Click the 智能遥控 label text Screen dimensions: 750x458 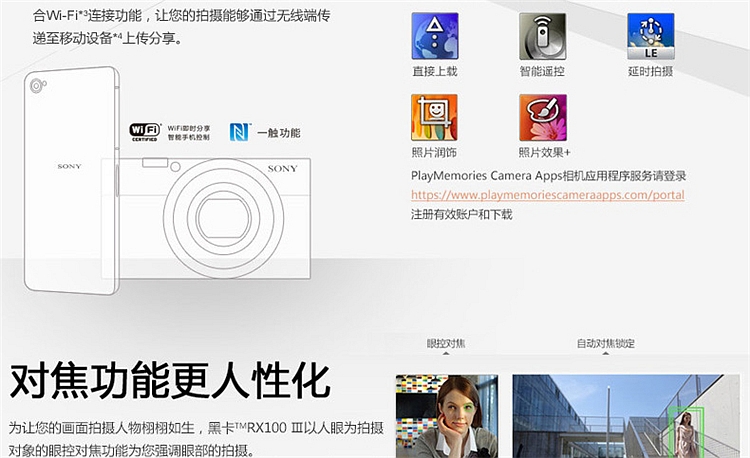542,71
